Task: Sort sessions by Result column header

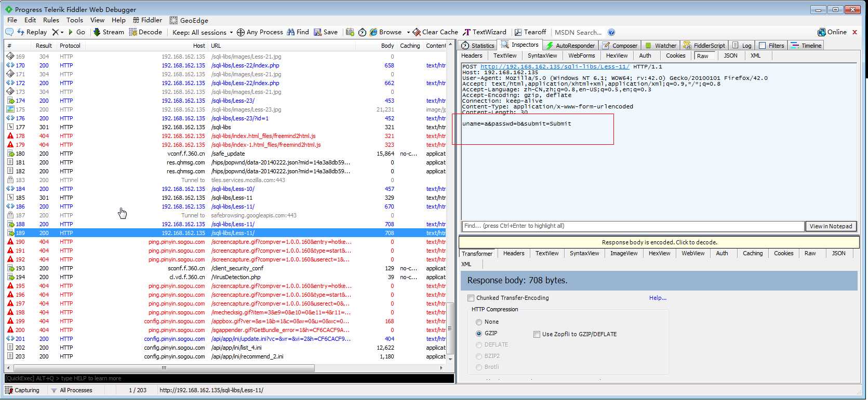Action: tap(44, 46)
